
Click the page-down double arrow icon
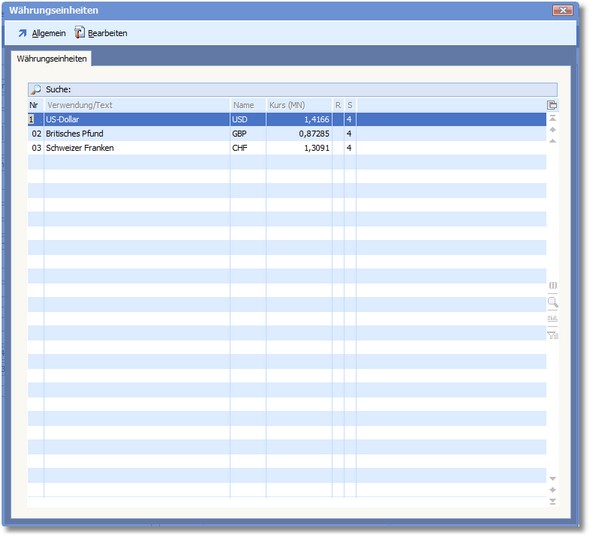[x=553, y=490]
